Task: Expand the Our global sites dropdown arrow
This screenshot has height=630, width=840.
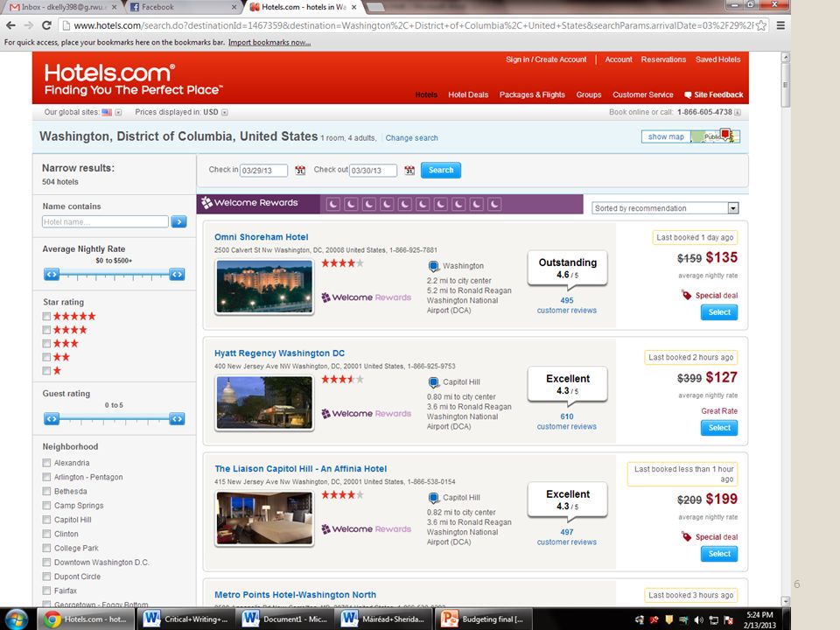Action: [x=118, y=113]
